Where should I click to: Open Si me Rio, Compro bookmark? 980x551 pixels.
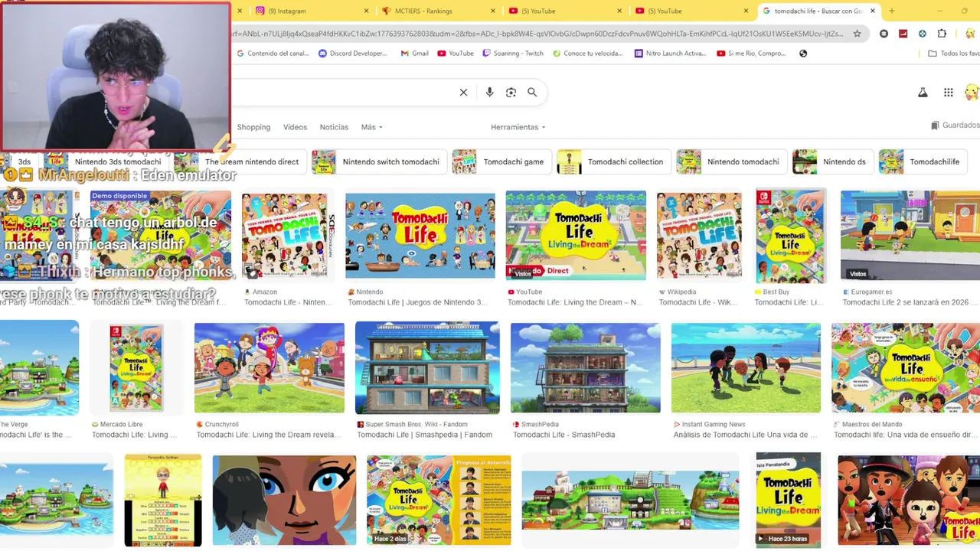tap(751, 54)
